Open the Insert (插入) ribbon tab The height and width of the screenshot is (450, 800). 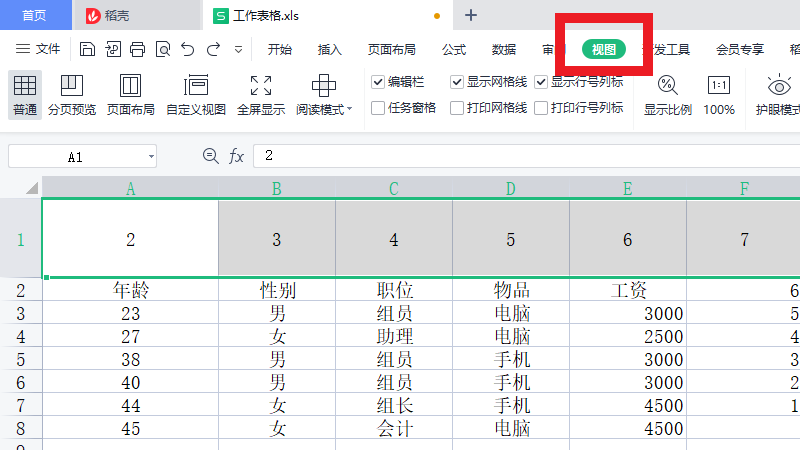[330, 49]
